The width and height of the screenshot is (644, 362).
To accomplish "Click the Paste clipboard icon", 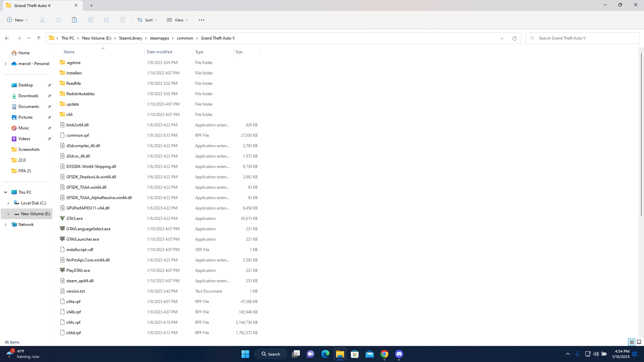I will [74, 20].
